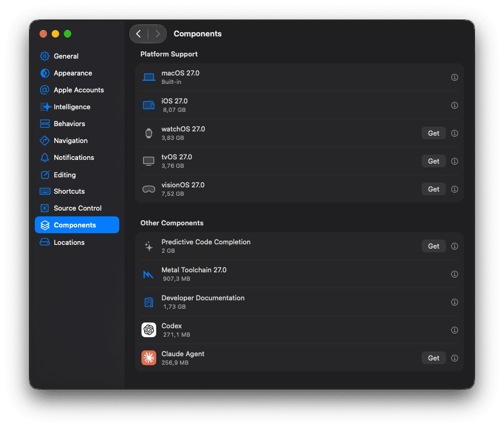Switch to the General pane label

coord(66,56)
